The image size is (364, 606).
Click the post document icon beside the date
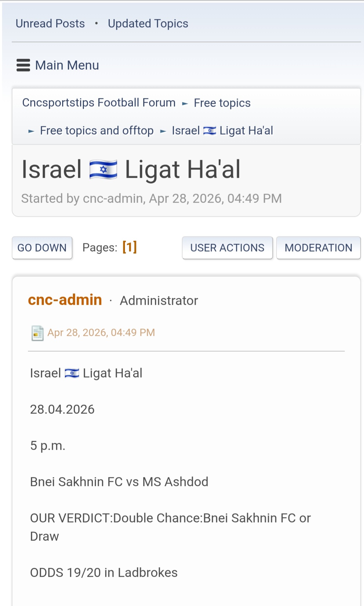point(37,333)
